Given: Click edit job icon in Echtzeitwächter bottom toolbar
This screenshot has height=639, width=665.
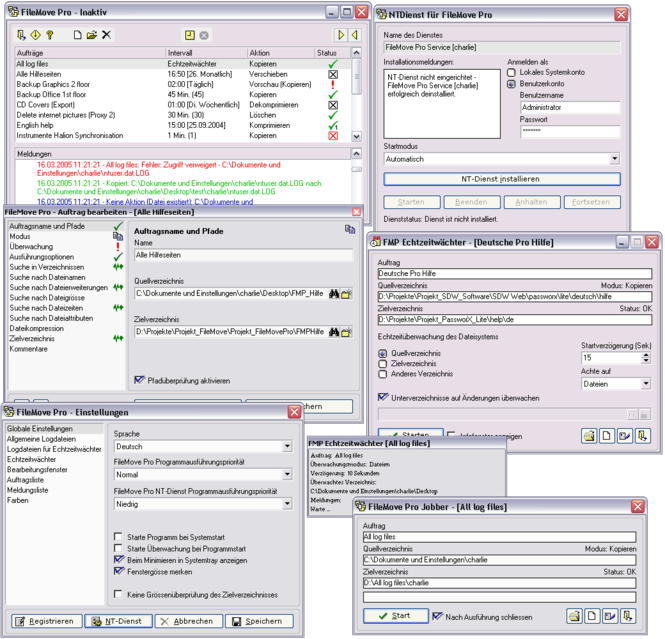Looking at the screenshot, I should point(625,436).
